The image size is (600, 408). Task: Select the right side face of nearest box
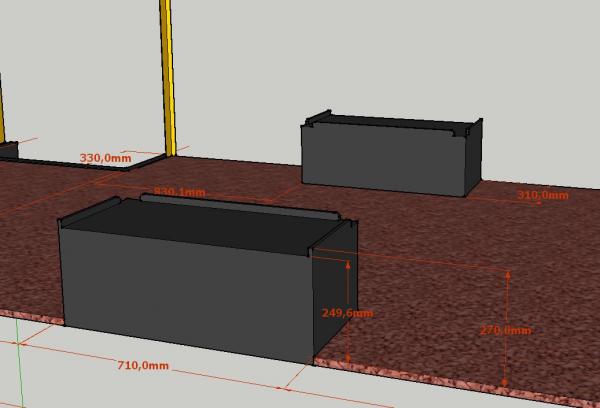[x=330, y=300]
